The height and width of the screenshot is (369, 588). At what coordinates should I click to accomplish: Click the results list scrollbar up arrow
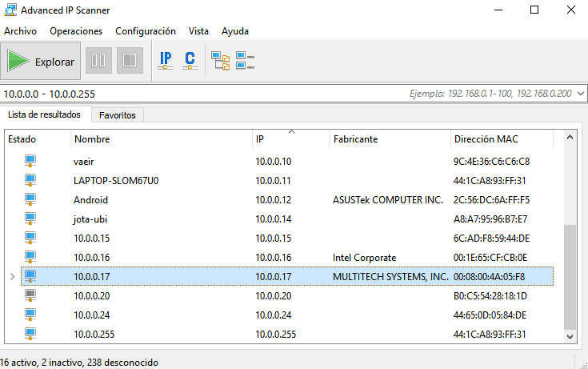point(570,138)
